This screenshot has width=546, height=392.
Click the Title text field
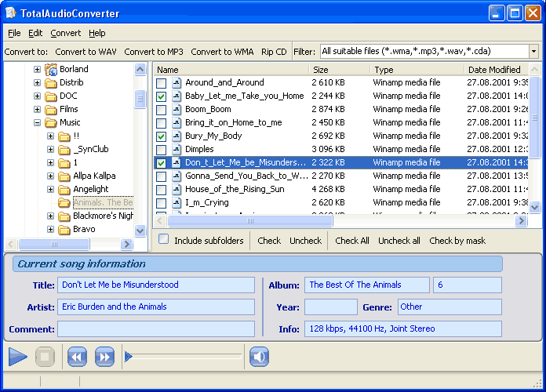(x=157, y=285)
